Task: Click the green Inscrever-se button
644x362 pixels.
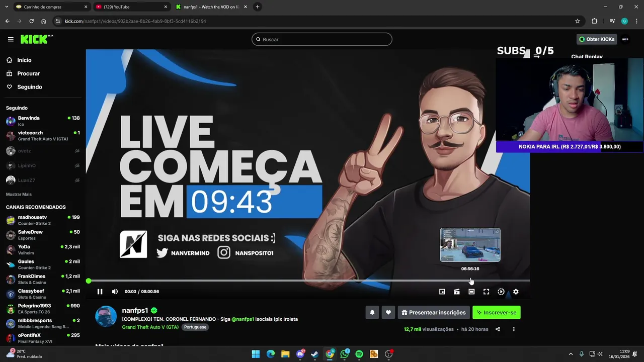Action: [497, 312]
